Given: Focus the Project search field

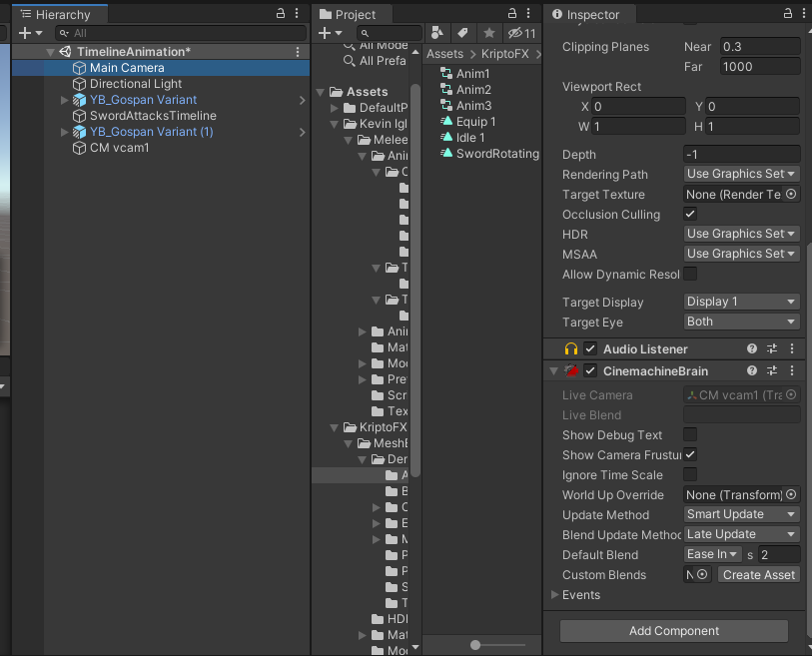Looking at the screenshot, I should (x=389, y=33).
